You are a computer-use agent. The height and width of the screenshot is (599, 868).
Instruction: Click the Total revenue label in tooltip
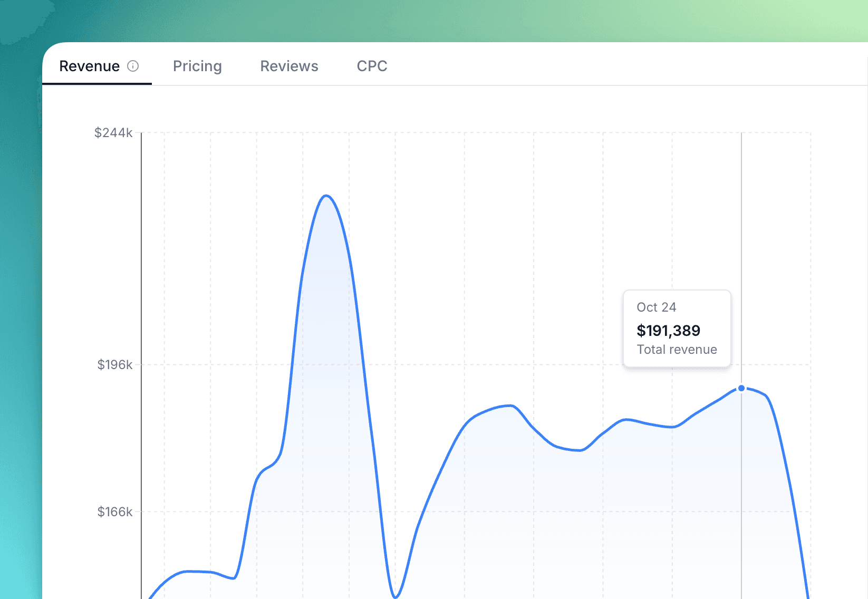pyautogui.click(x=677, y=349)
